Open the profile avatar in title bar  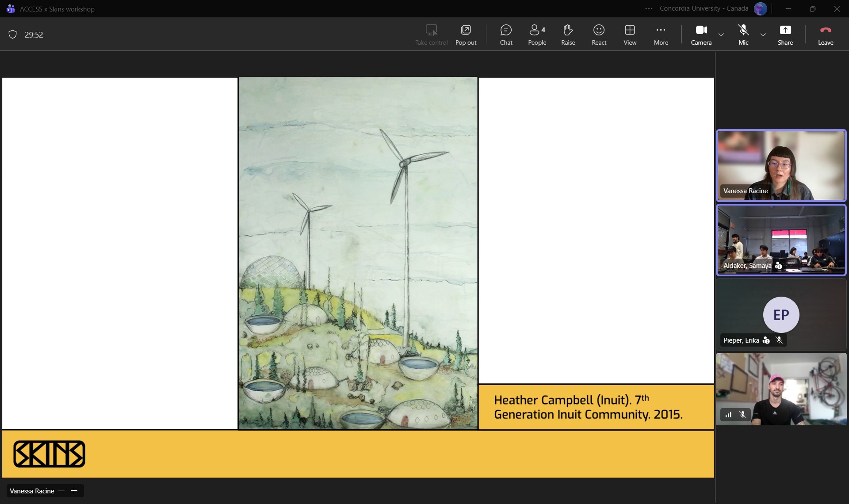point(760,9)
